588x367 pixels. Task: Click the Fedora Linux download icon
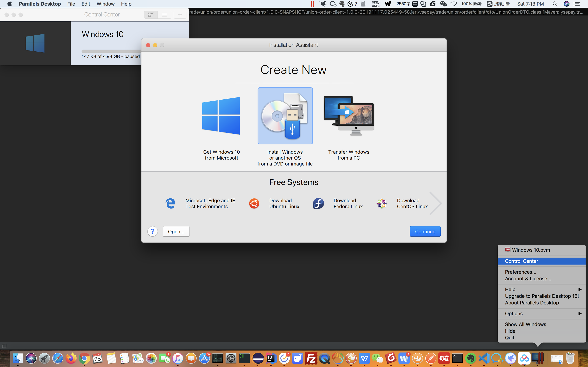[x=318, y=204]
